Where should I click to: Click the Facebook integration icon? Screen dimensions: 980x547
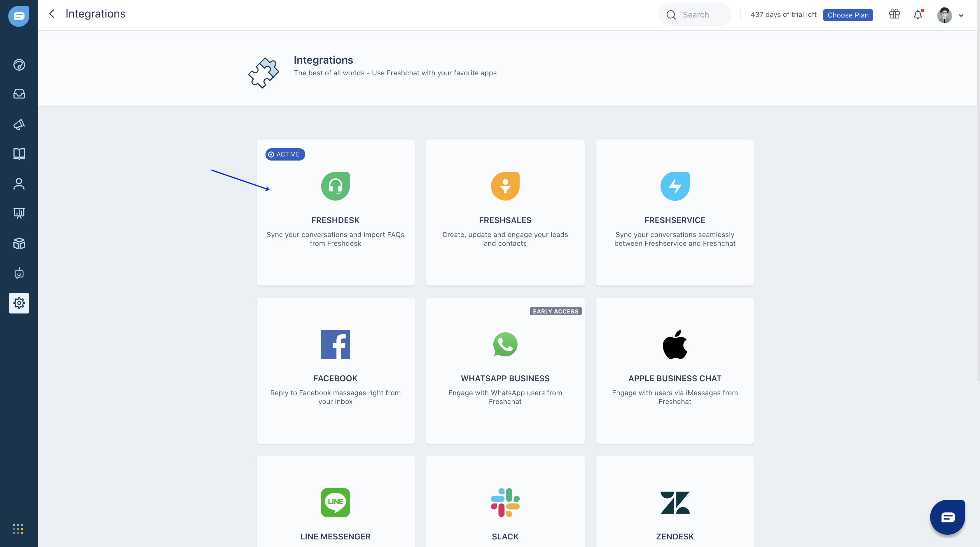[335, 344]
